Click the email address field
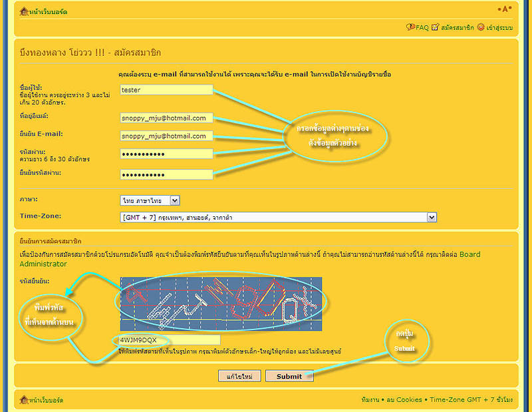532x412 pixels. [166, 118]
